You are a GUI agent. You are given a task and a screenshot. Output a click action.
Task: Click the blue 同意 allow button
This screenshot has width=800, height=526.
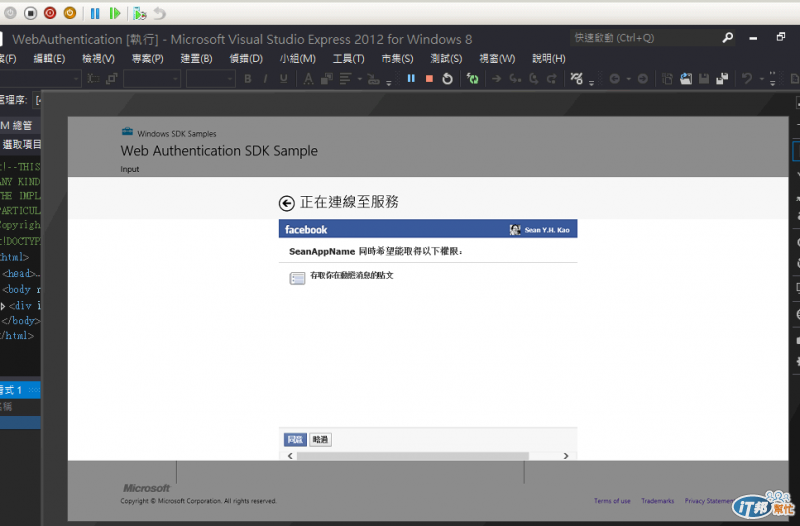[x=295, y=439]
